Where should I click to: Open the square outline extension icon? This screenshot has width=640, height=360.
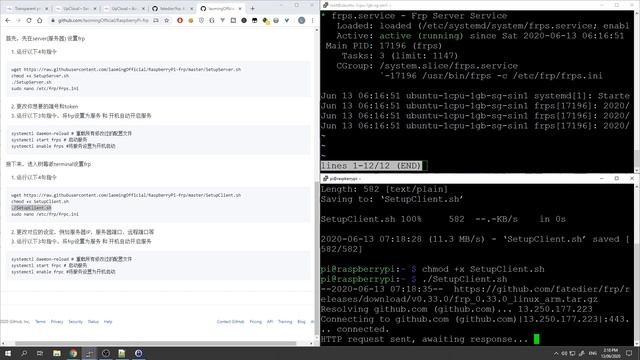click(x=233, y=20)
